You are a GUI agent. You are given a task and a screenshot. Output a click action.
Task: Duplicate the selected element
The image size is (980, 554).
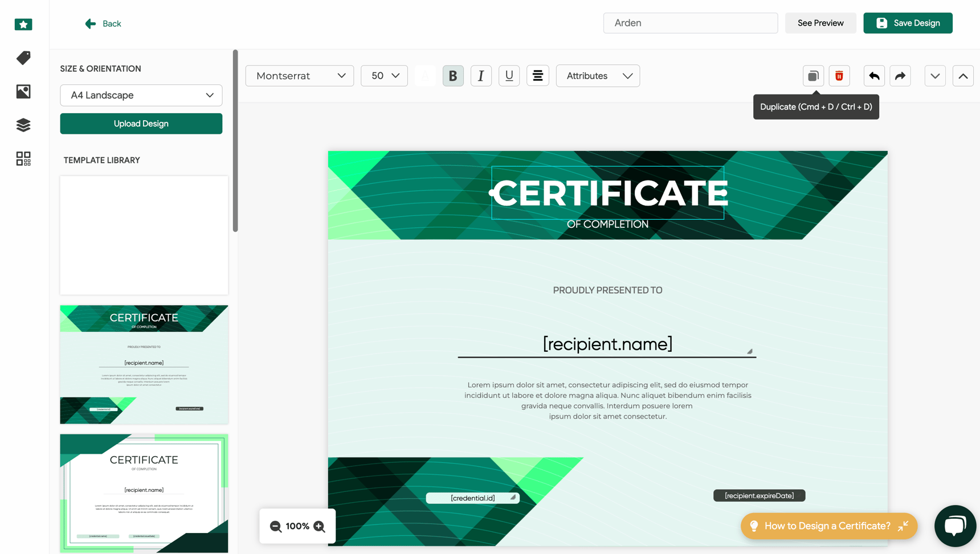[x=813, y=76]
